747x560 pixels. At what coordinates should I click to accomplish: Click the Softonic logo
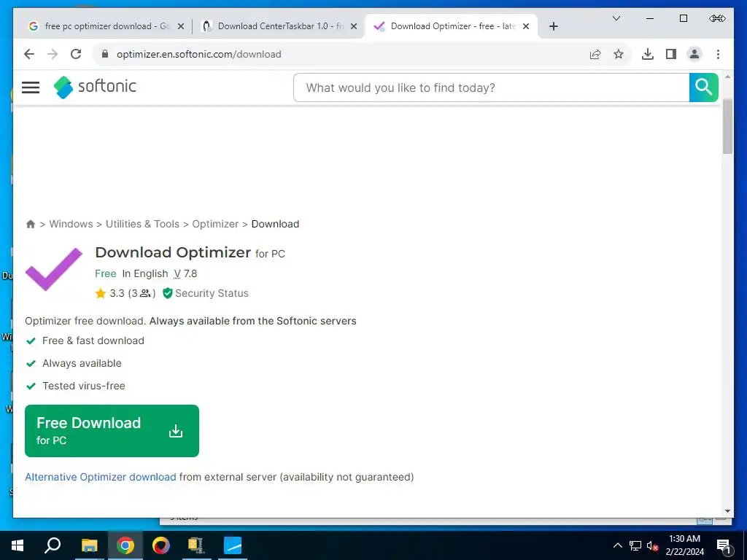tap(95, 87)
